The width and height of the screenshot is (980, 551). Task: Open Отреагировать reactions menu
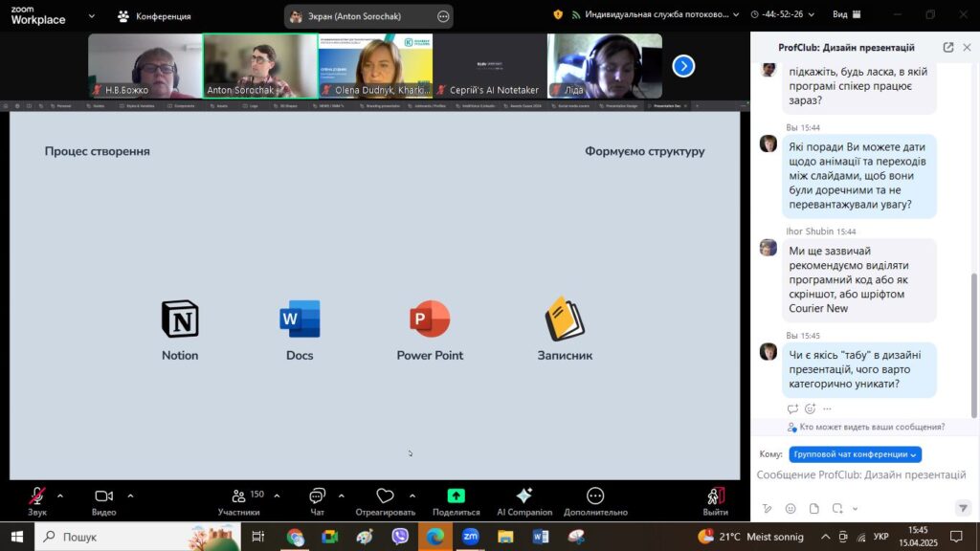[385, 501]
